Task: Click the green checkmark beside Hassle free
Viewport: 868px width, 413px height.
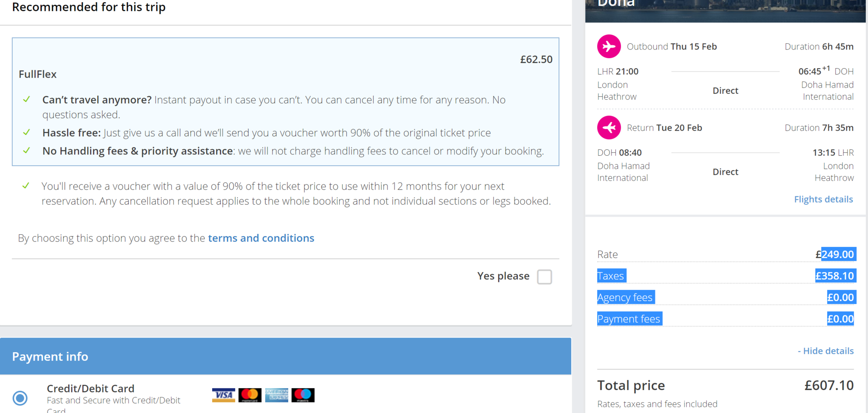Action: (27, 132)
